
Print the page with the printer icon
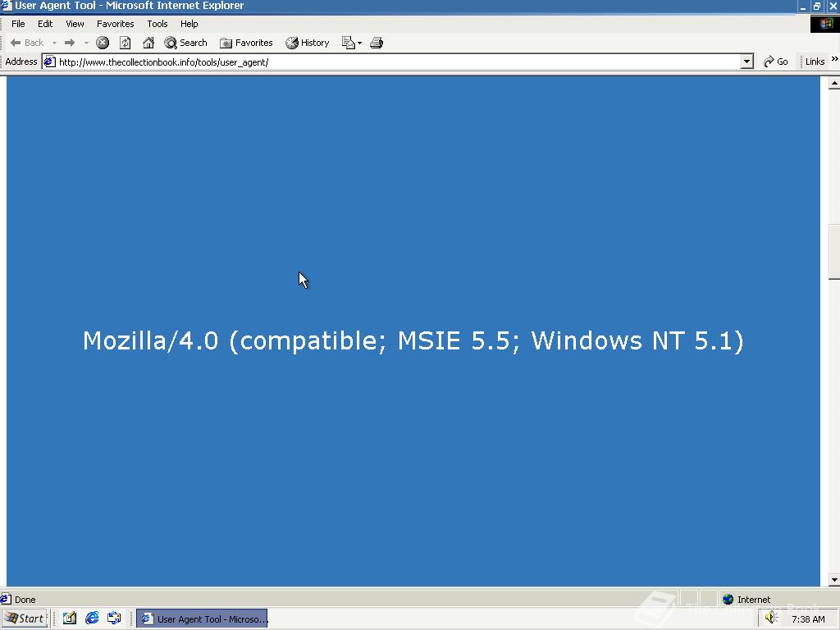[377, 43]
